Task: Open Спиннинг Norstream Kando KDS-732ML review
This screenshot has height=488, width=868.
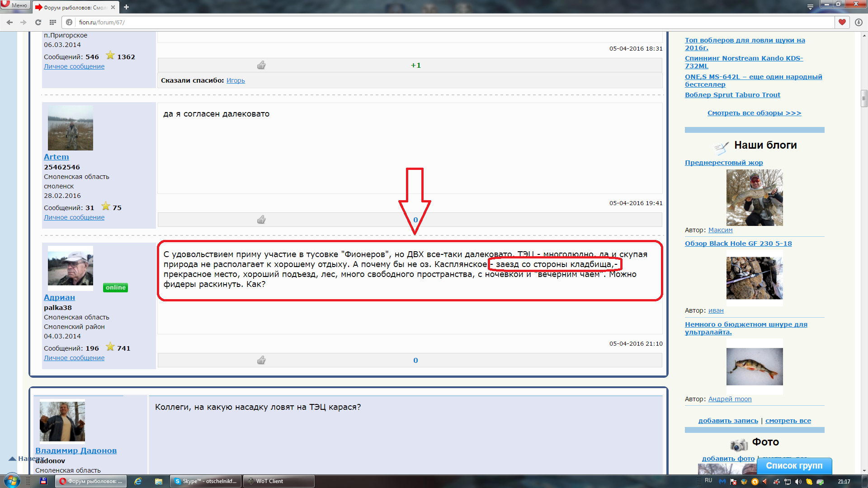Action: point(744,62)
